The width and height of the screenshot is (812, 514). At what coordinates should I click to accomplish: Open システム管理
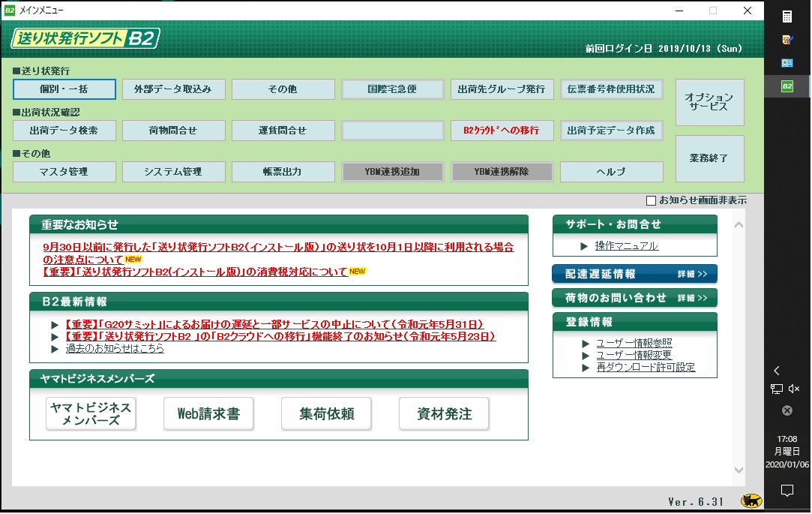tap(173, 172)
